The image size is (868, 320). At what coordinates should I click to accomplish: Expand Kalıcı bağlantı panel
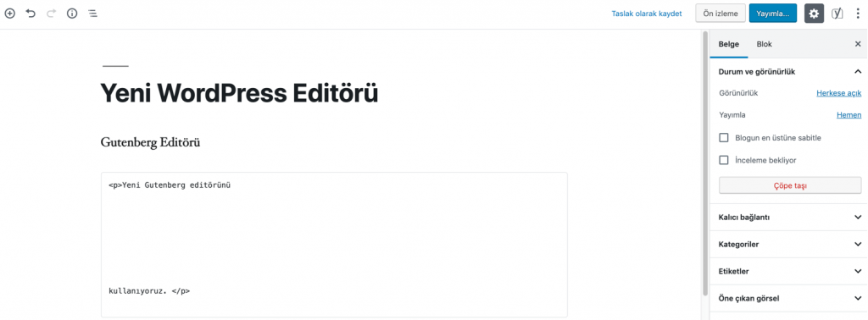coord(789,218)
